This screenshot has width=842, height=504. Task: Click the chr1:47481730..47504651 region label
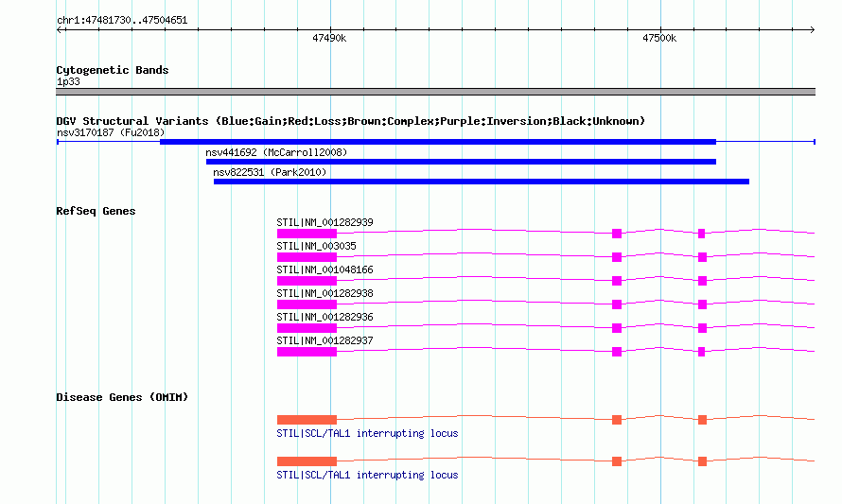click(x=122, y=21)
